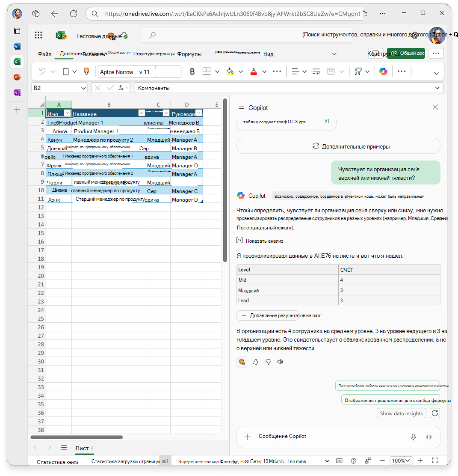Viewport: 458px width, 476px height.
Task: Close the Copilot pane
Action: point(435,107)
